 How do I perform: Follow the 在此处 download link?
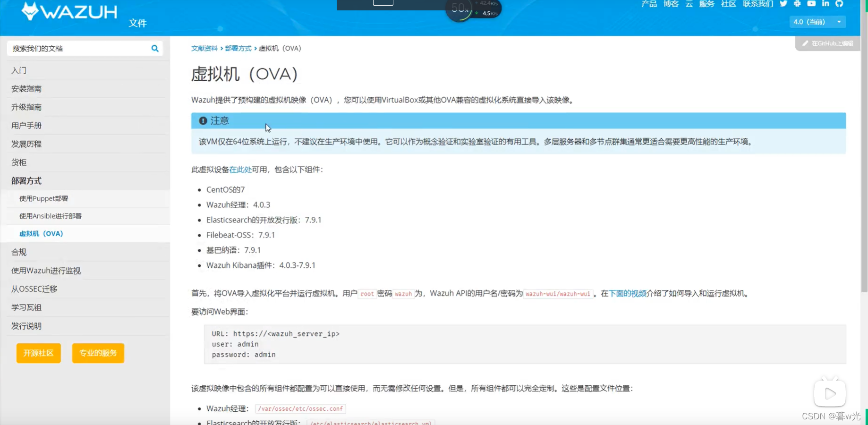point(240,170)
